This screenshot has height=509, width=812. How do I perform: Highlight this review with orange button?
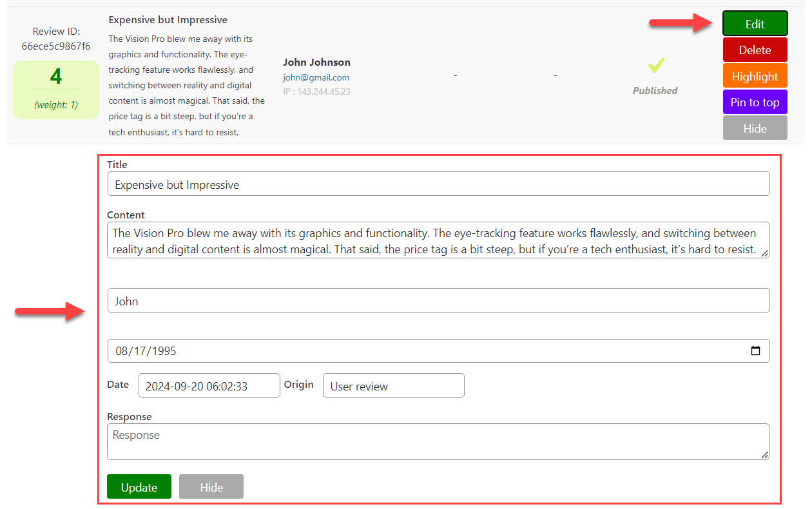click(x=755, y=76)
